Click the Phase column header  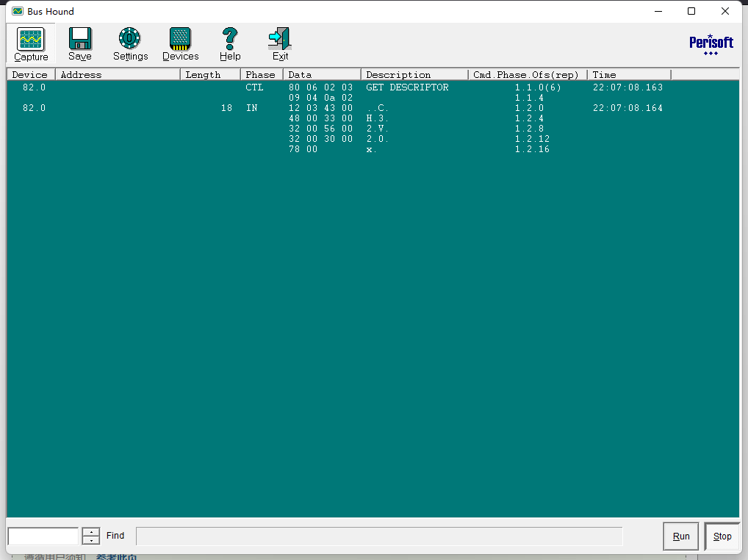point(261,74)
